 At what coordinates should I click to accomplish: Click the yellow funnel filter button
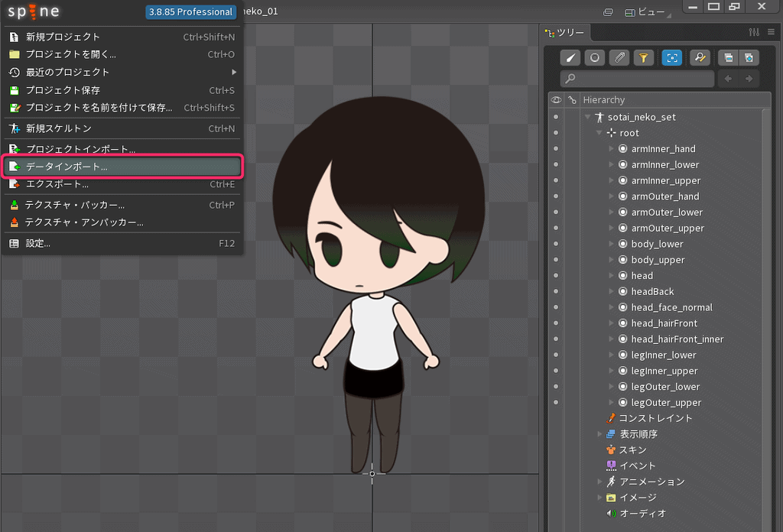pyautogui.click(x=644, y=58)
